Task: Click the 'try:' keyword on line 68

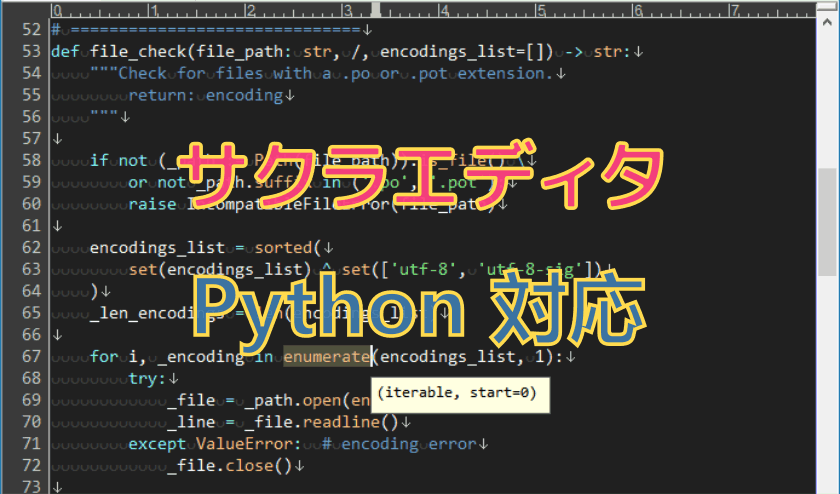Action: pyautogui.click(x=147, y=378)
